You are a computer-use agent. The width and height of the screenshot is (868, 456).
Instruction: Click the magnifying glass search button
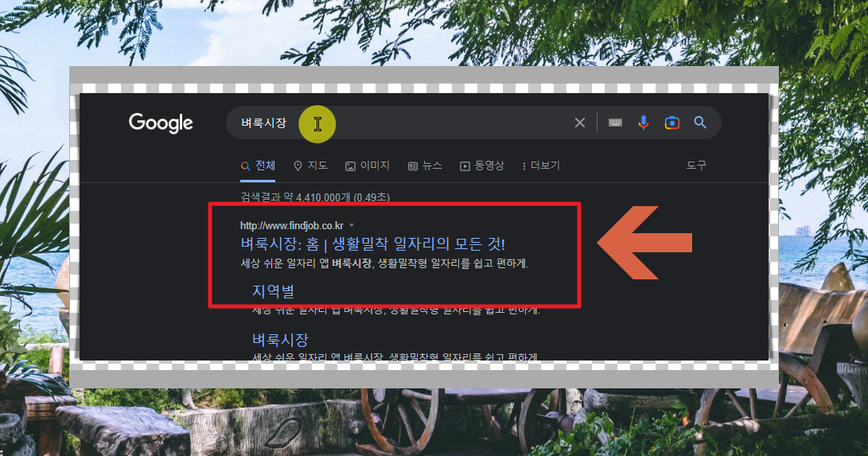(700, 123)
